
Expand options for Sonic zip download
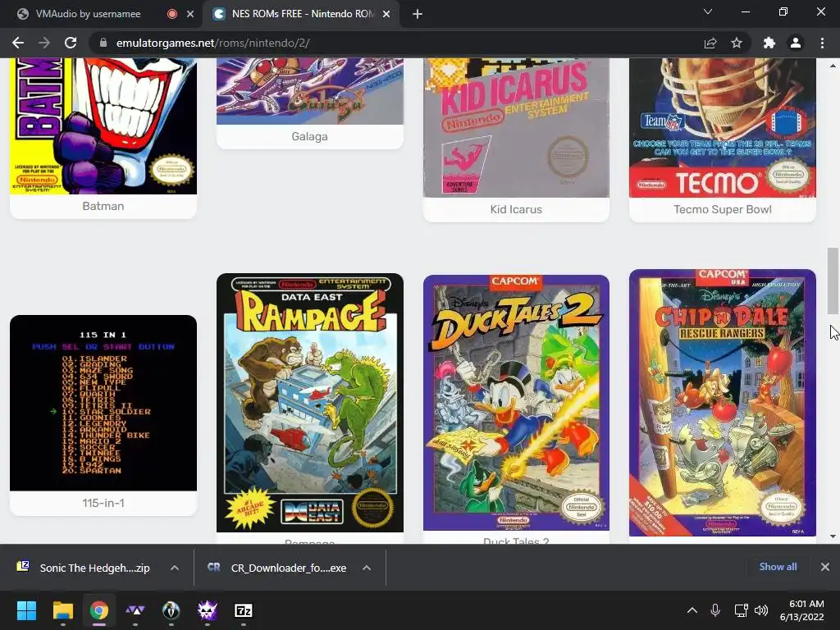[x=175, y=568]
